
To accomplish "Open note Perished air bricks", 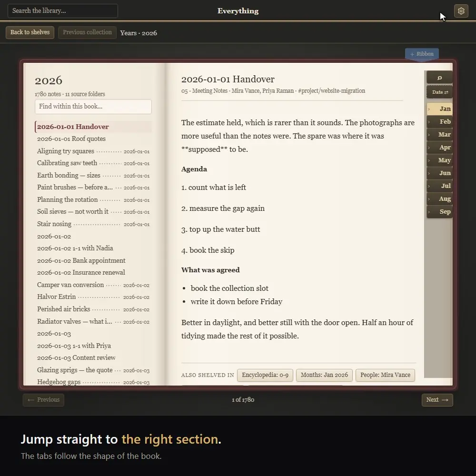I will [x=93, y=309].
